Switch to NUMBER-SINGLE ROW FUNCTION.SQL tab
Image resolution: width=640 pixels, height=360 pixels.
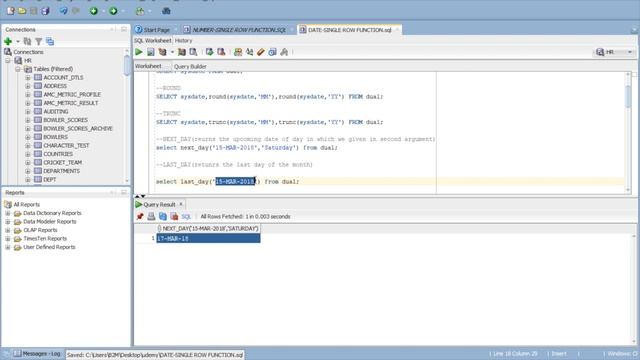tap(238, 30)
